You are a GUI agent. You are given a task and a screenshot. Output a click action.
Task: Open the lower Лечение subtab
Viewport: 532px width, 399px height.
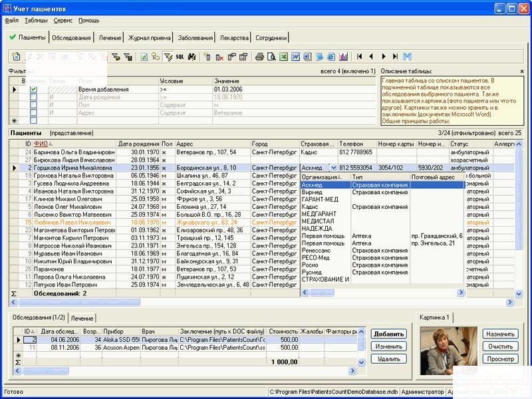pyautogui.click(x=82, y=319)
